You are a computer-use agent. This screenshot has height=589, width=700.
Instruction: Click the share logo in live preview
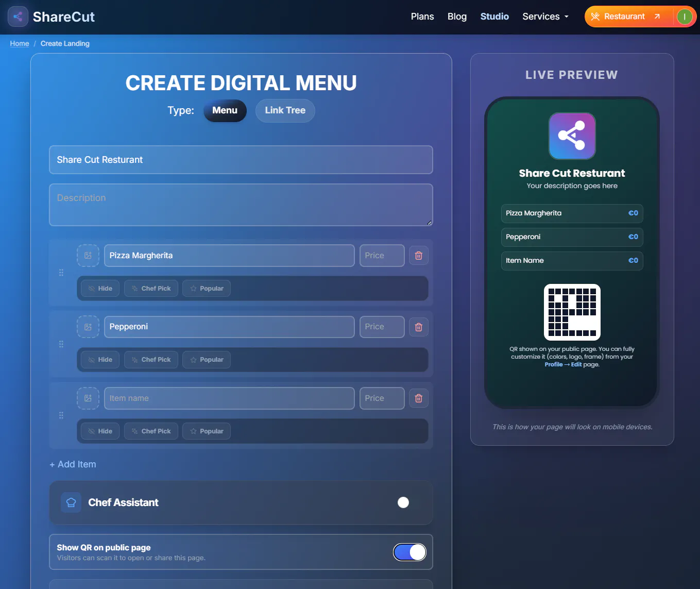(x=572, y=136)
